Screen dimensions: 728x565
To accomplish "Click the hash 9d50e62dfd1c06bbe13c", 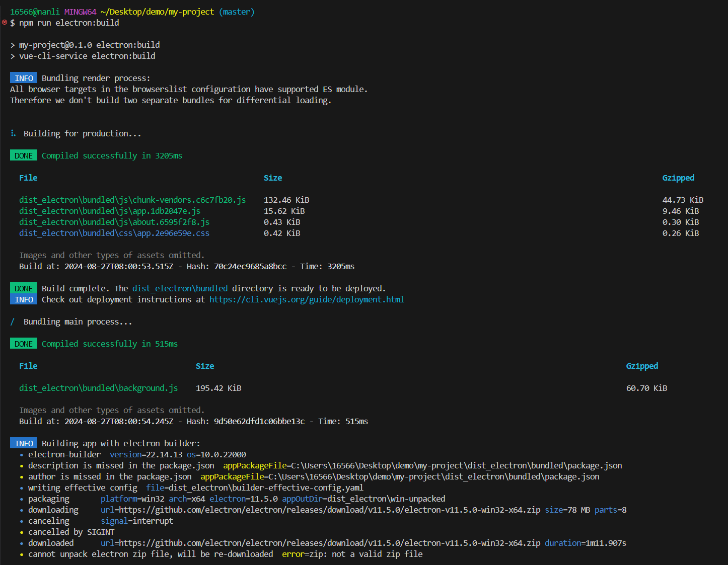I will [259, 421].
